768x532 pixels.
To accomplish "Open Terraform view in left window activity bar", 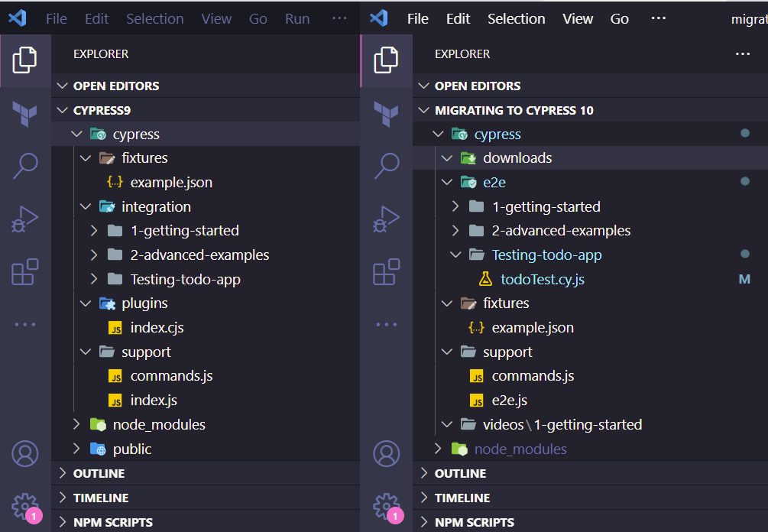I will 25,114.
